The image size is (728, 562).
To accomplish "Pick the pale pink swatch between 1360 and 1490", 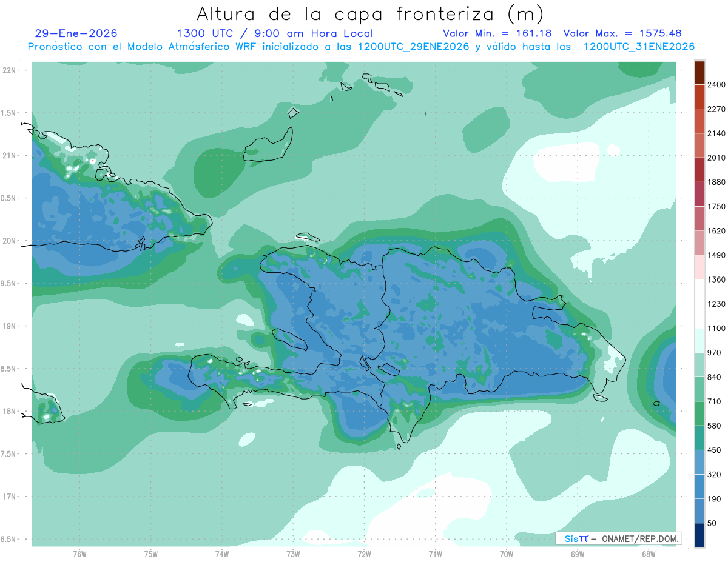I will click(x=699, y=267).
